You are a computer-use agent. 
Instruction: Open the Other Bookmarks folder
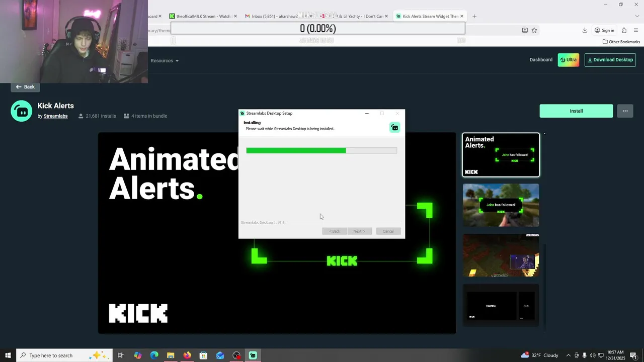click(621, 42)
